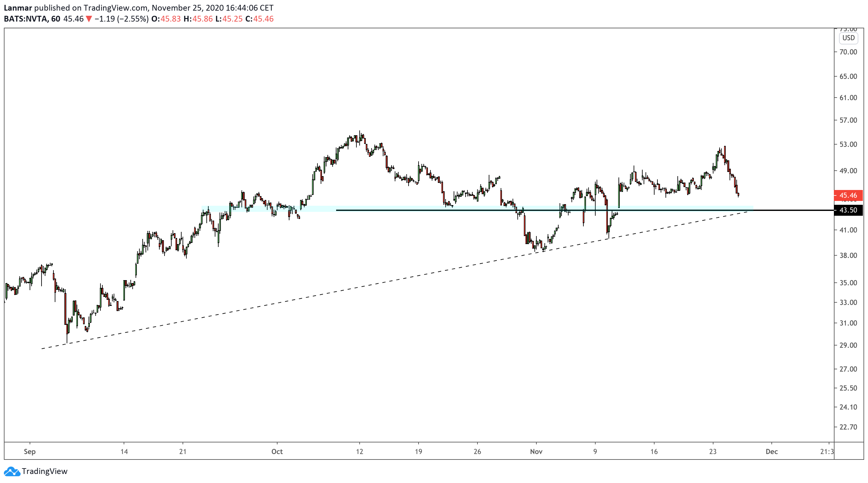Click the black 43.50 price level label
This screenshot has height=483, width=868.
tap(848, 210)
